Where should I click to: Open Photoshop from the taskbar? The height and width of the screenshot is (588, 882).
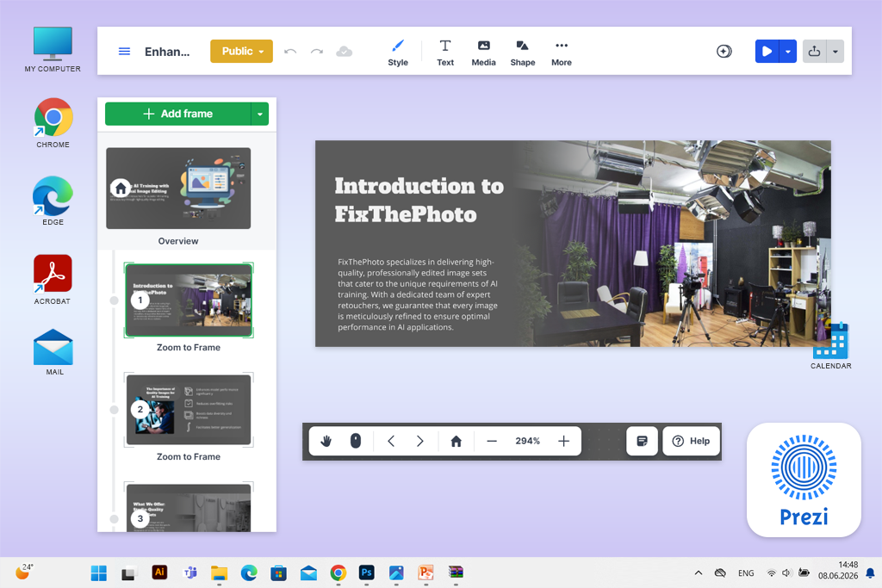pyautogui.click(x=367, y=573)
